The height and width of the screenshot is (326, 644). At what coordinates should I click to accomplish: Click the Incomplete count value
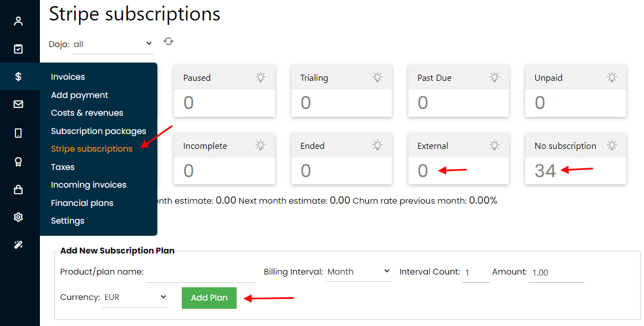coord(188,170)
